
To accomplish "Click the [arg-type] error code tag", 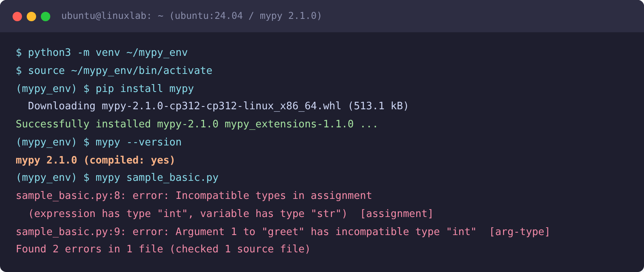I will click(x=520, y=232).
